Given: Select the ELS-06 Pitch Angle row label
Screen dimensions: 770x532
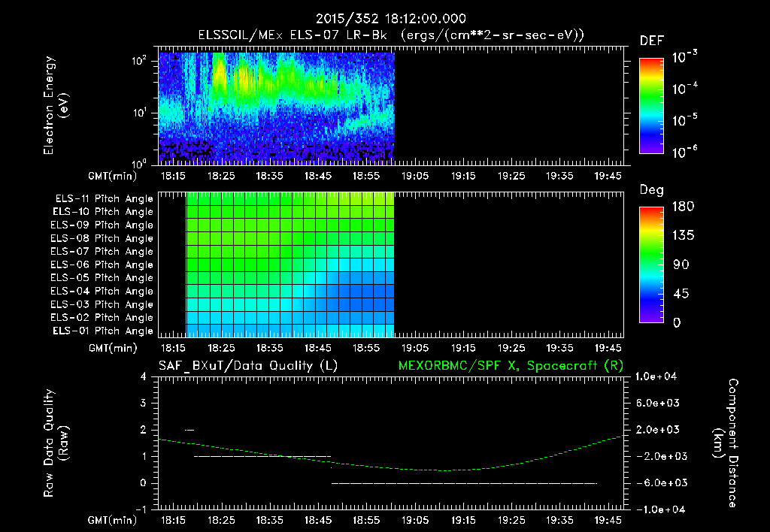Looking at the screenshot, I should click(102, 264).
